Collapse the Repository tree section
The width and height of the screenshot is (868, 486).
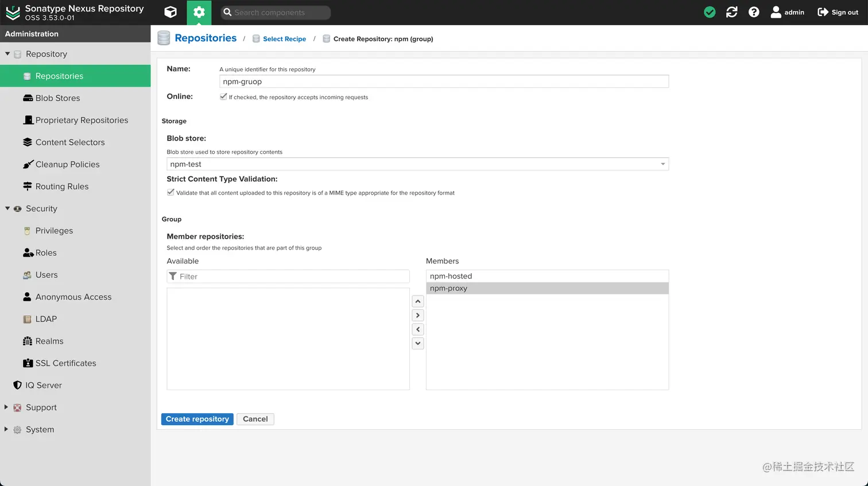(x=7, y=54)
